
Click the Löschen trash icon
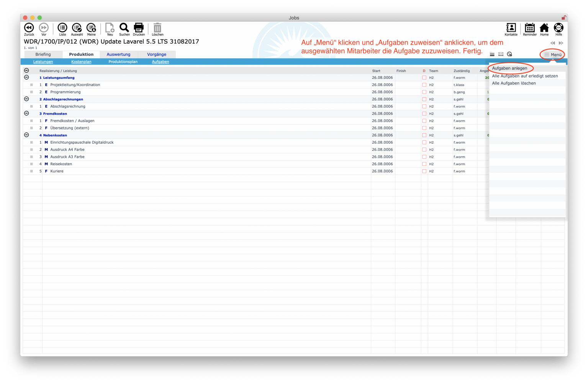click(x=157, y=28)
